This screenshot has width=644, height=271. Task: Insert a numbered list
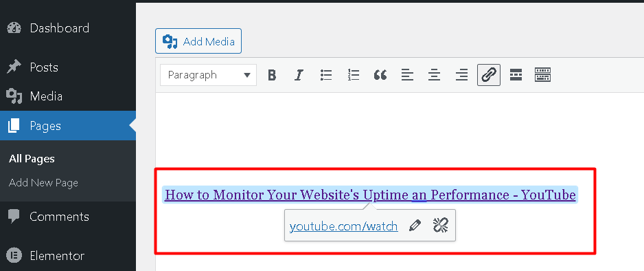(353, 75)
